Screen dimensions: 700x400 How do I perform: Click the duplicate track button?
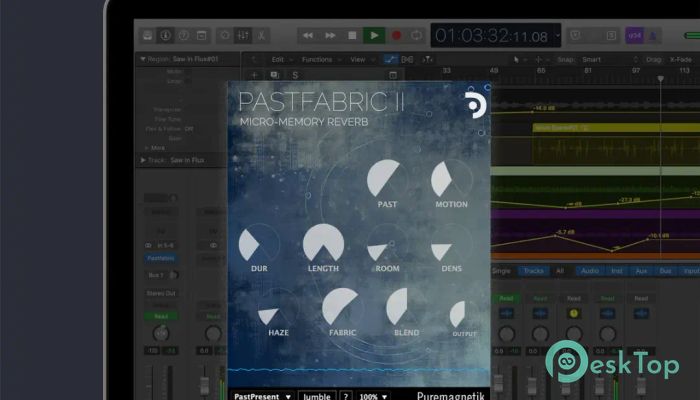point(275,75)
